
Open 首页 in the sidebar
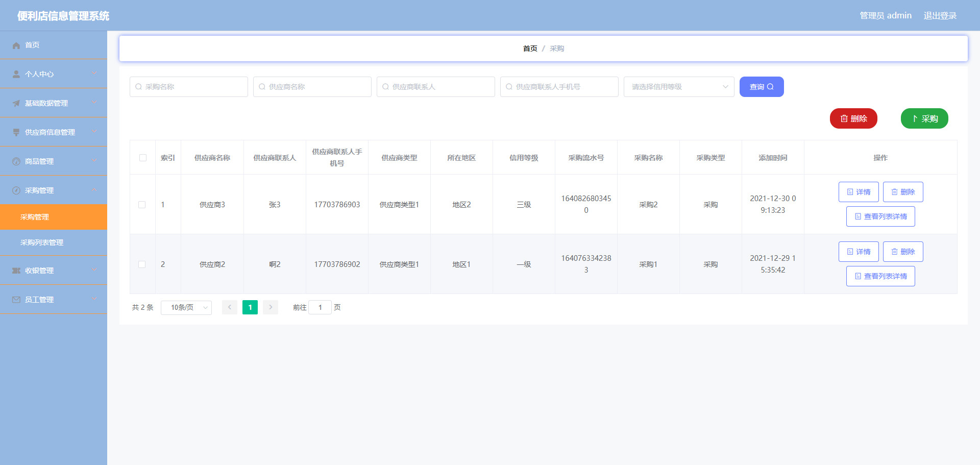coord(54,45)
